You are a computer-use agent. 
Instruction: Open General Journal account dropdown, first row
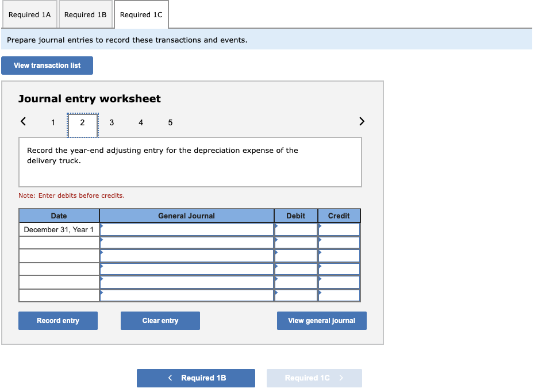(x=187, y=229)
